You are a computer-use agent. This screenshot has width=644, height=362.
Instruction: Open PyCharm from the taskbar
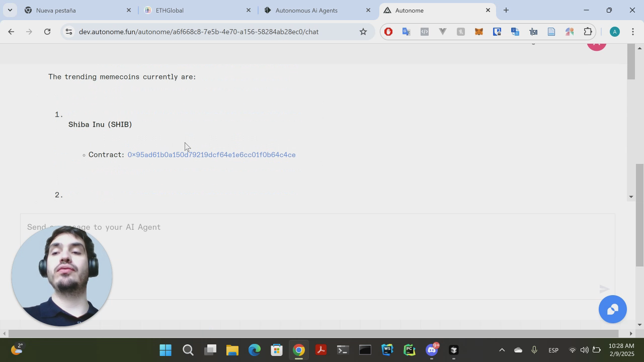pyautogui.click(x=409, y=350)
